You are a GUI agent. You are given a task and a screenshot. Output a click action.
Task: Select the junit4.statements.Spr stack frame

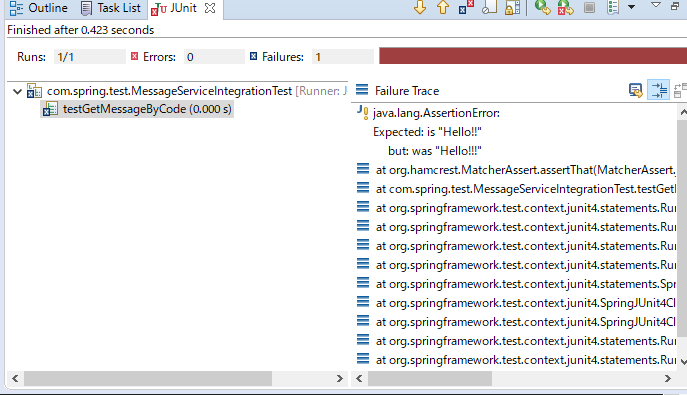pos(526,284)
